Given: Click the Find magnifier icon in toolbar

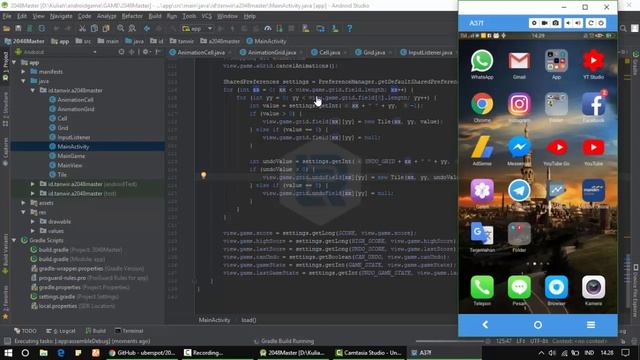Looking at the screenshot, I should [x=120, y=29].
